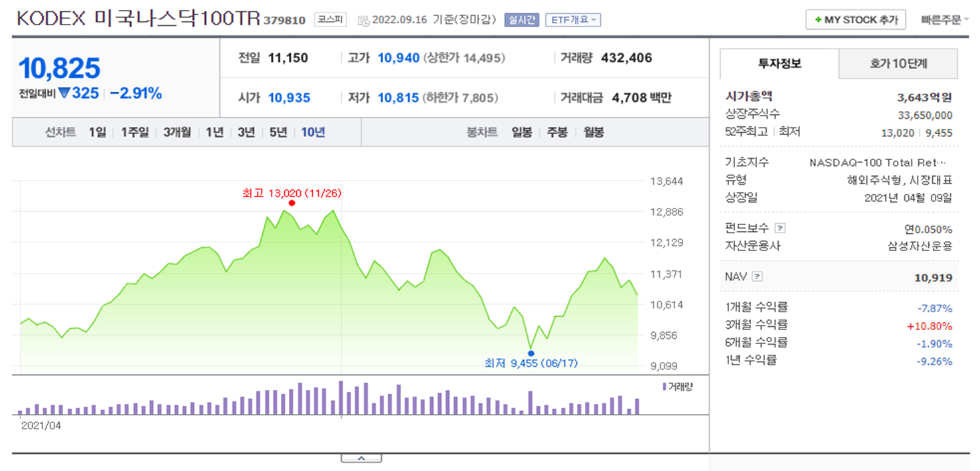Click the 유형 value 해외주식형, 시장대표
Image resolution: width=980 pixels, height=471 pixels.
(x=900, y=180)
